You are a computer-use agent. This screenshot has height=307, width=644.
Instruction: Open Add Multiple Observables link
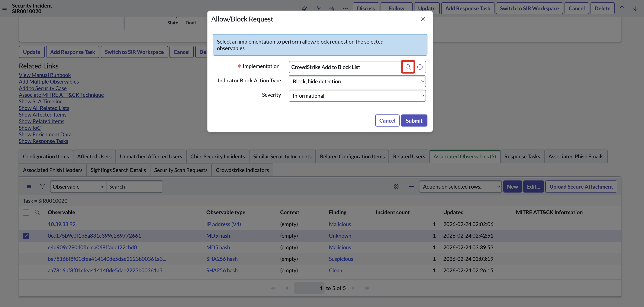pos(49,82)
